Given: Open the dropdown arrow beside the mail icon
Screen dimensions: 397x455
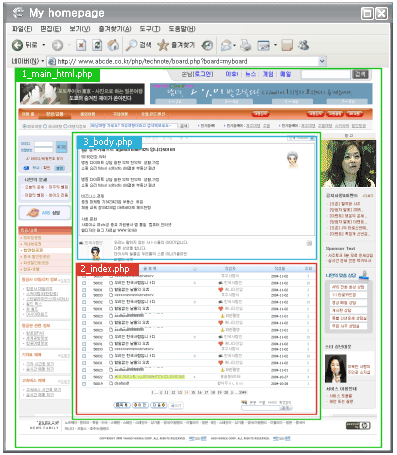Looking at the screenshot, I should (x=235, y=45).
